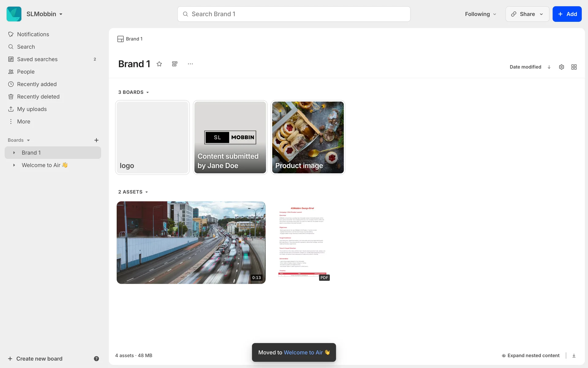Switch to grid layout view icon
The width and height of the screenshot is (588, 368).
(574, 67)
